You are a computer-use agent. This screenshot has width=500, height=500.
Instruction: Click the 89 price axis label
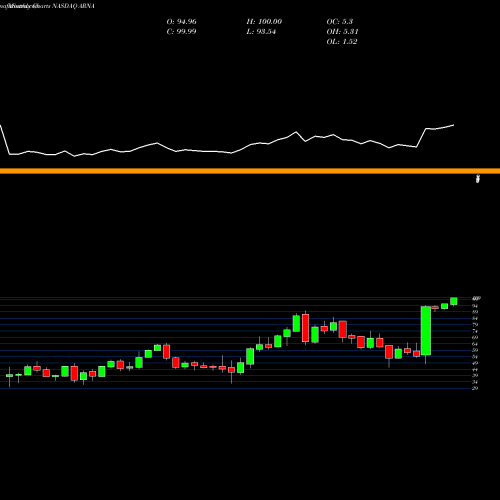point(475,312)
